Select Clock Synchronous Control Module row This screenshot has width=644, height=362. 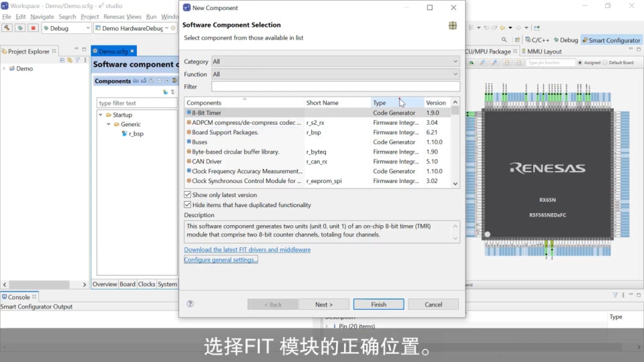(x=317, y=181)
